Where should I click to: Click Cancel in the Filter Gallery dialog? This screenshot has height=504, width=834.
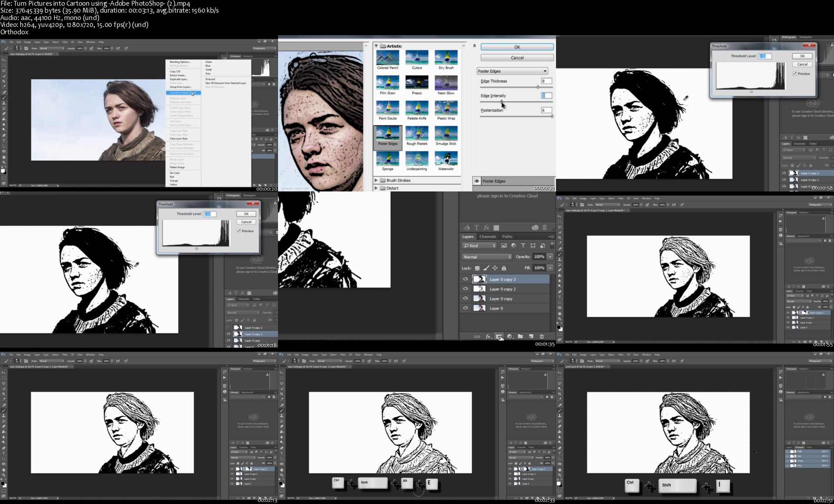[517, 58]
